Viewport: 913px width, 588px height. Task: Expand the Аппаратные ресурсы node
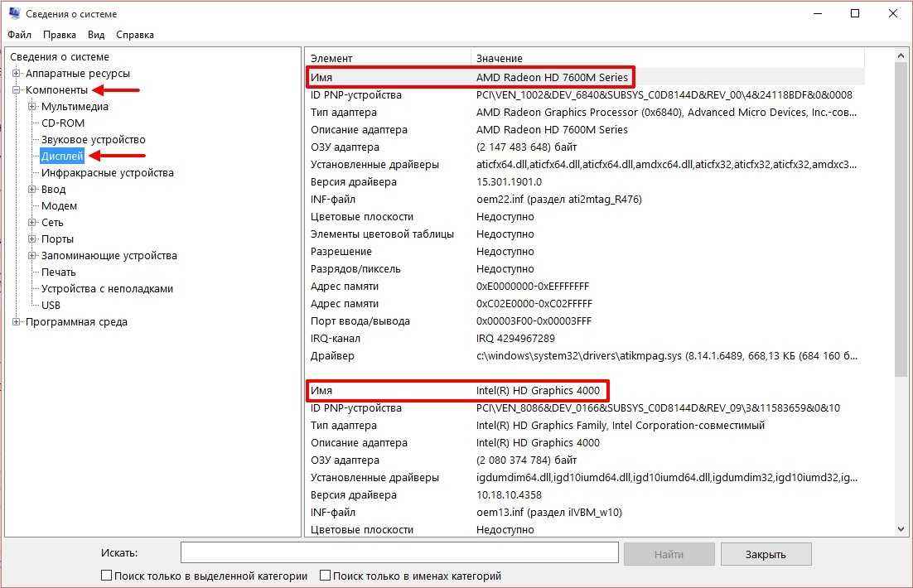[x=17, y=74]
